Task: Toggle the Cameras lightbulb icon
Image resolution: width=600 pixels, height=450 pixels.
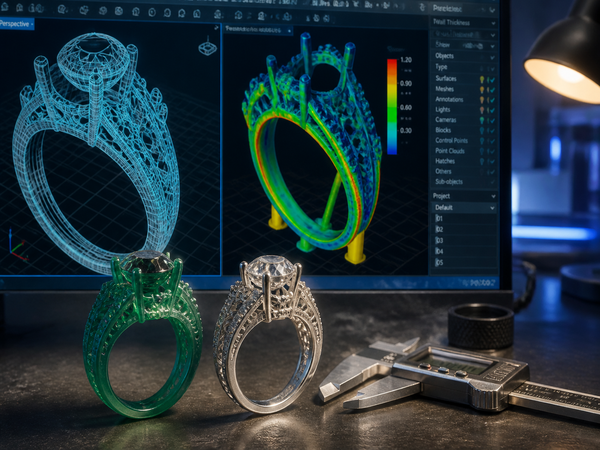Action: 482,120
